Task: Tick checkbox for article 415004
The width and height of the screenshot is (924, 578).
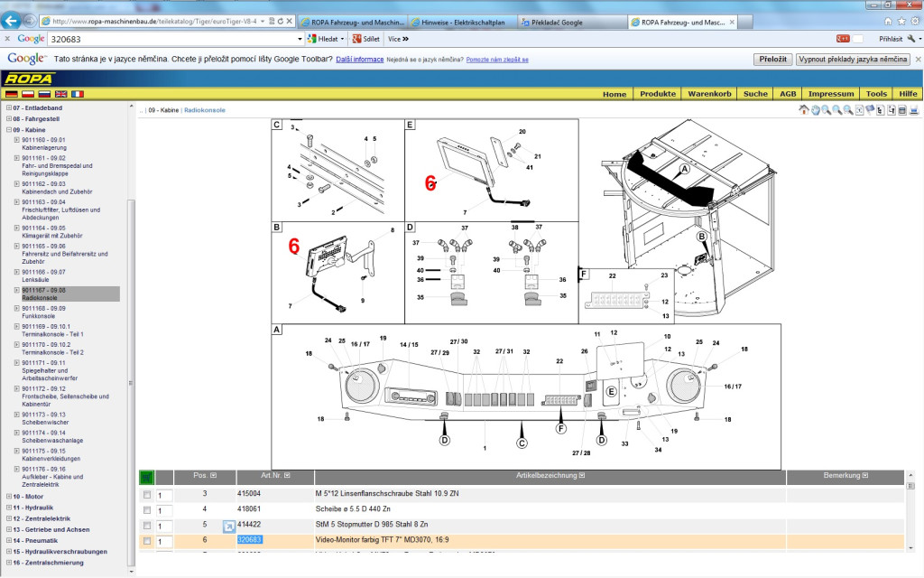Action: (147, 495)
